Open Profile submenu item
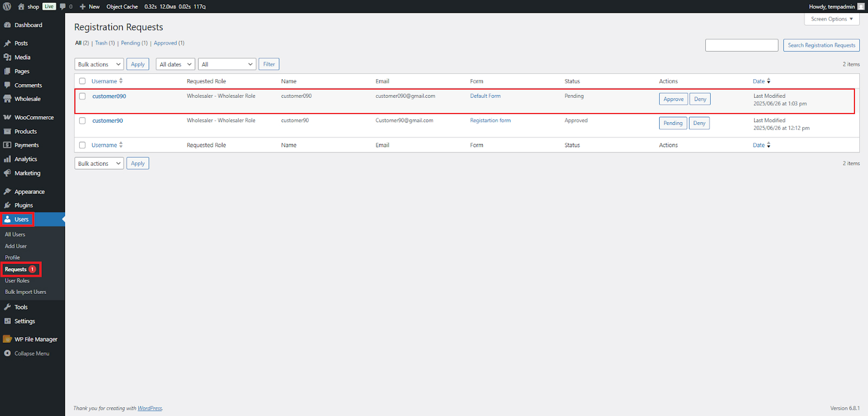The height and width of the screenshot is (416, 868). (x=12, y=257)
